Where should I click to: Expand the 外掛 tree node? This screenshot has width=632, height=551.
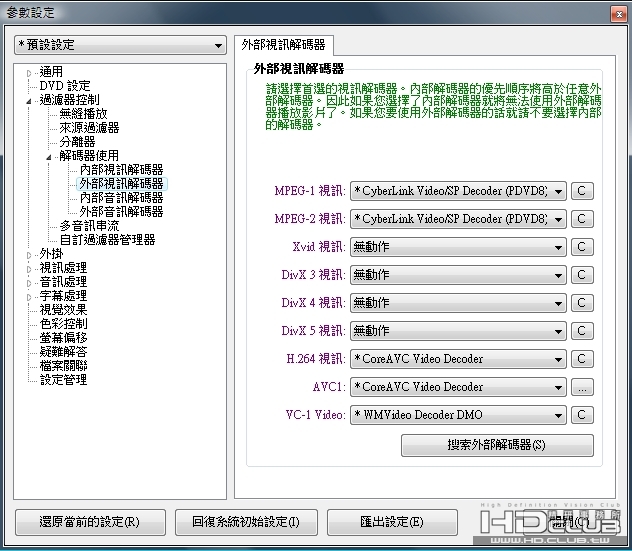(29, 255)
